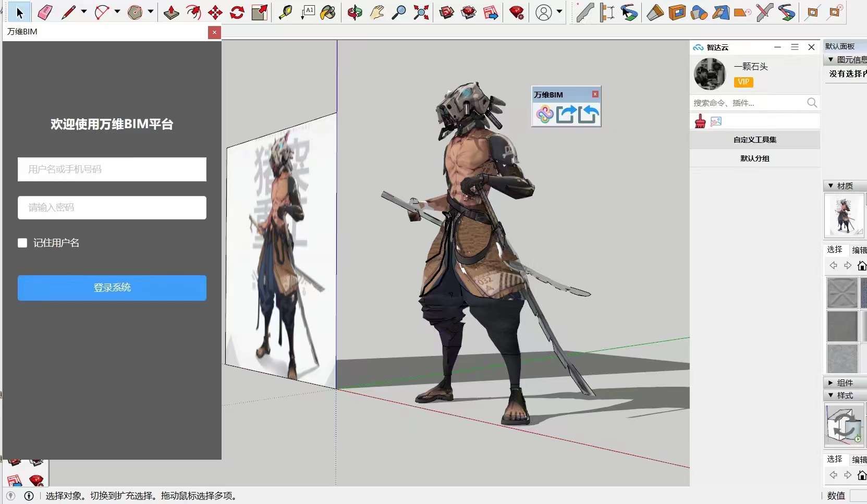Click the search magnifier in 智达云

pos(812,103)
